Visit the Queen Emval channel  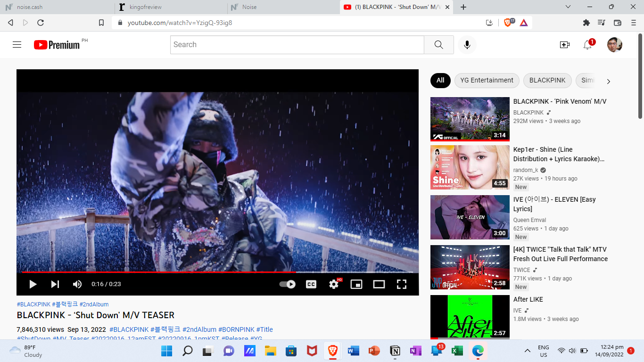point(530,220)
